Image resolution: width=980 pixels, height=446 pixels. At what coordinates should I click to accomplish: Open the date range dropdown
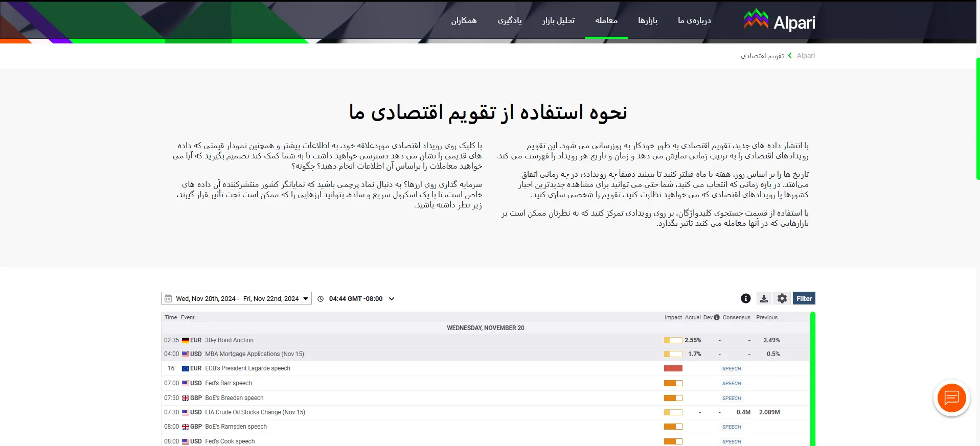(236, 298)
